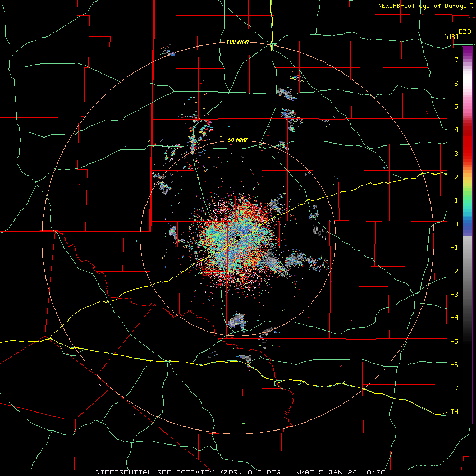The height and width of the screenshot is (476, 476).
Task: Click the positive 5 scale tick label
Action: (x=456, y=106)
